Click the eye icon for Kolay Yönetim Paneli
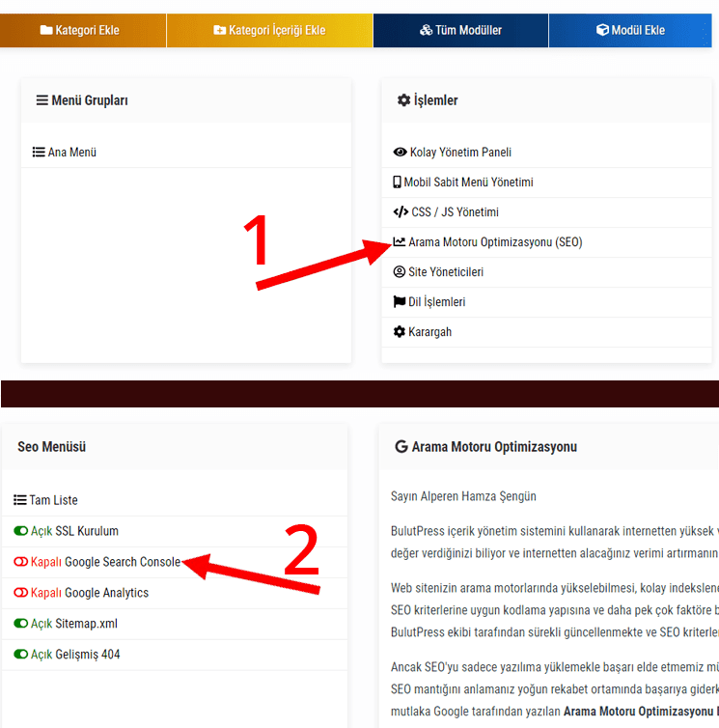 tap(401, 153)
